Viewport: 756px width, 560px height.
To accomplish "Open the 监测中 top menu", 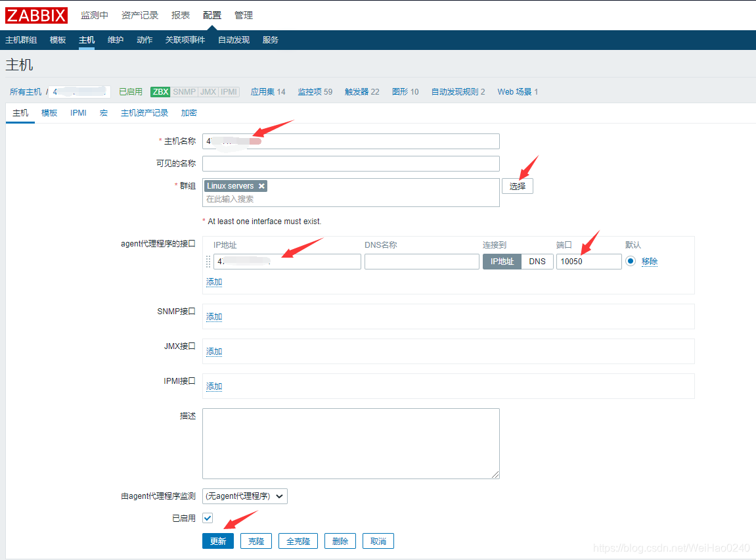I will coord(95,15).
